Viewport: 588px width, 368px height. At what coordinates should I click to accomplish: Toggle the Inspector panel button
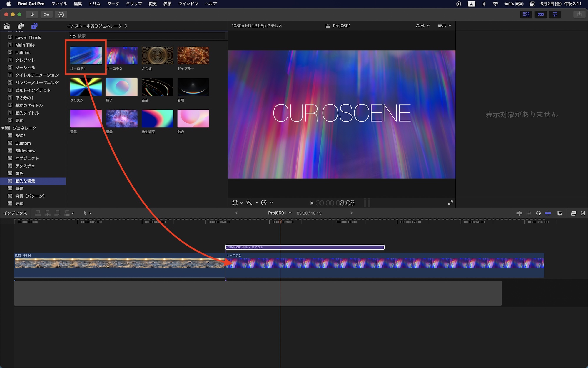(555, 14)
